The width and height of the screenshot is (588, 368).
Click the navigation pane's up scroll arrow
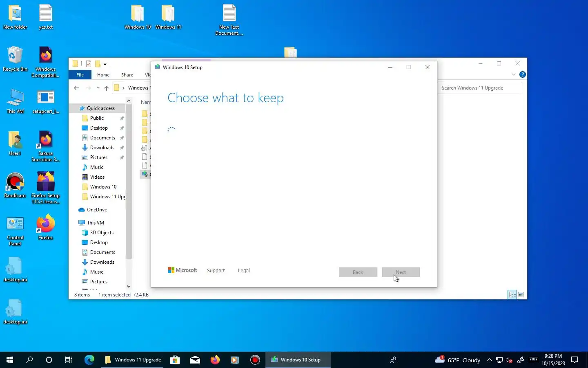(129, 101)
